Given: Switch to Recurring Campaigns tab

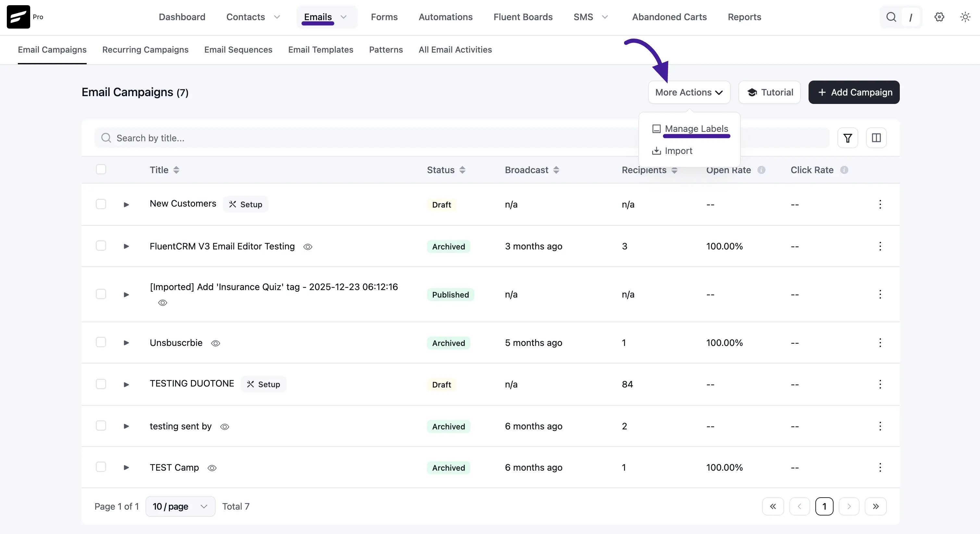Looking at the screenshot, I should coord(145,49).
